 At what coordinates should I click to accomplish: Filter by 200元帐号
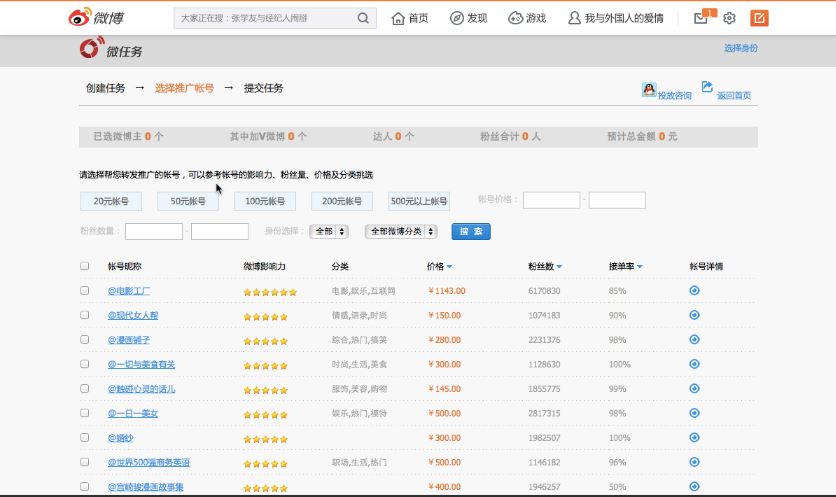pos(342,201)
